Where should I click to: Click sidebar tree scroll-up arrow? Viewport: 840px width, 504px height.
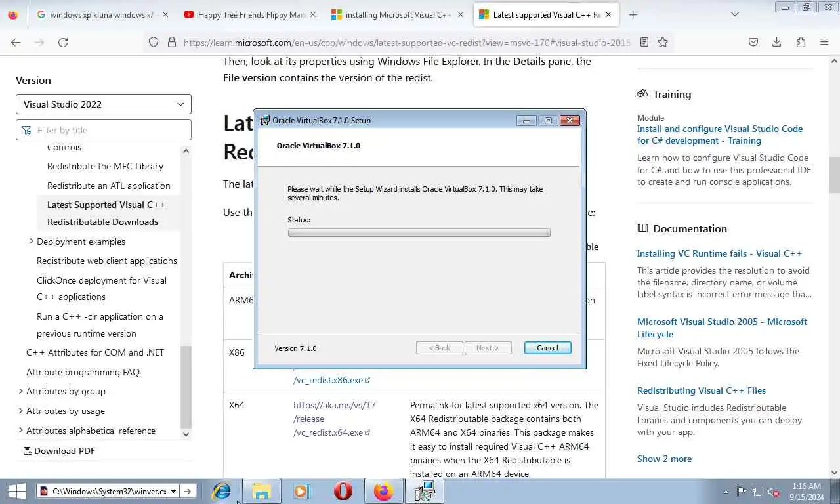click(186, 151)
